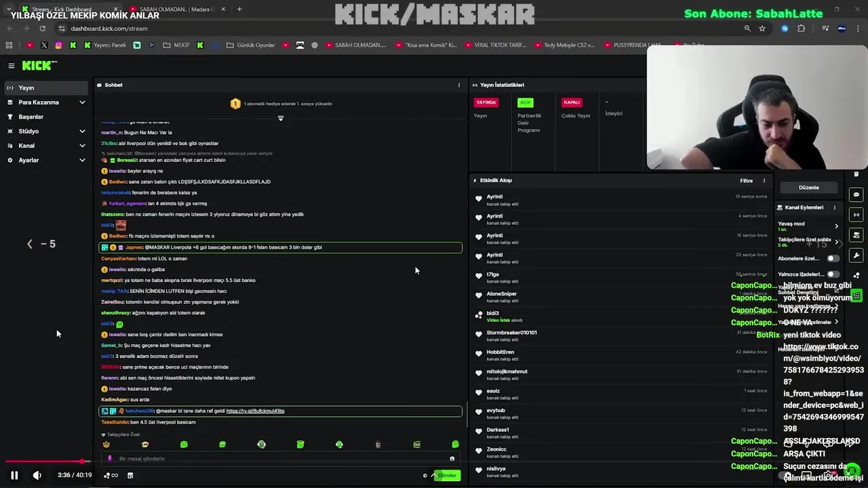The height and width of the screenshot is (488, 868).
Task: Click the AÇIK partner program status badge
Action: 526,102
